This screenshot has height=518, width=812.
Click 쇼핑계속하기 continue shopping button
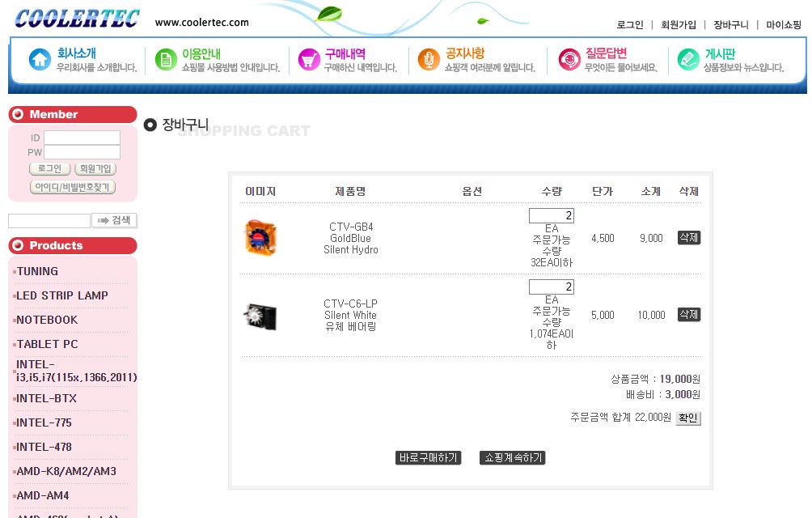click(x=513, y=458)
